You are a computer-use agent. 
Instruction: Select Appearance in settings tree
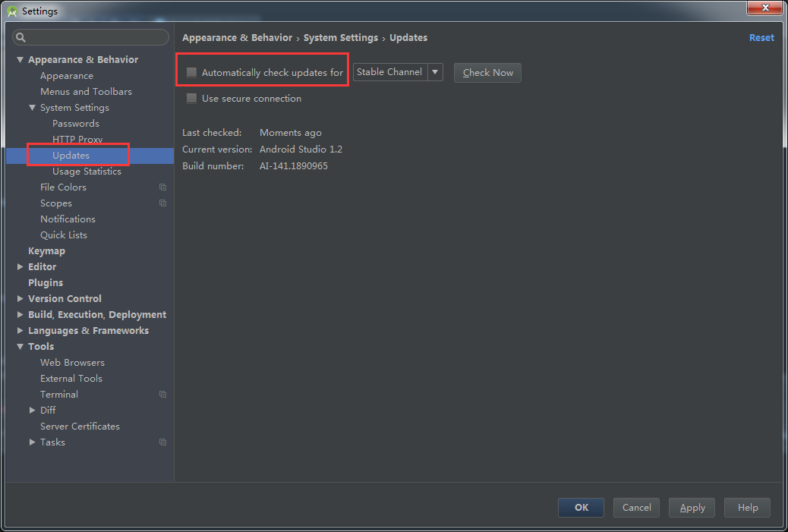(67, 76)
